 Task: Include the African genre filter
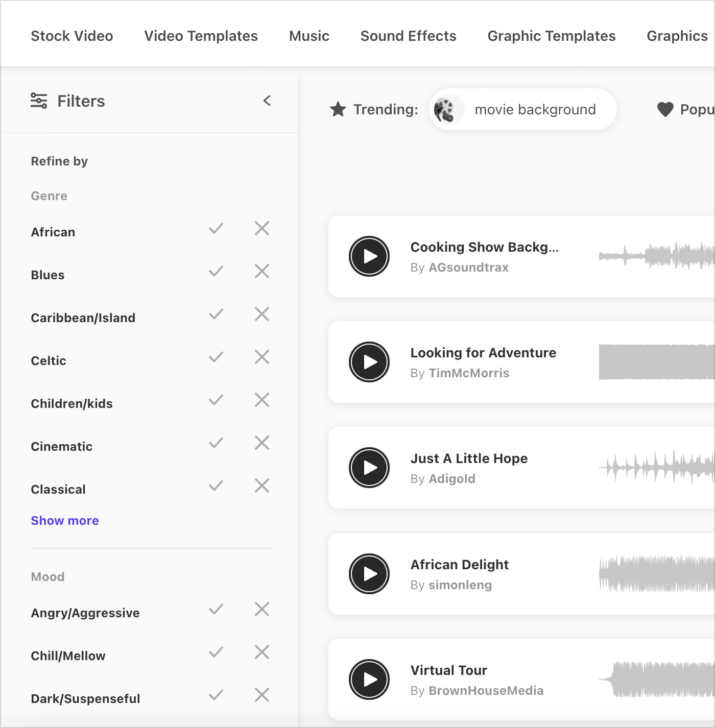(x=216, y=228)
